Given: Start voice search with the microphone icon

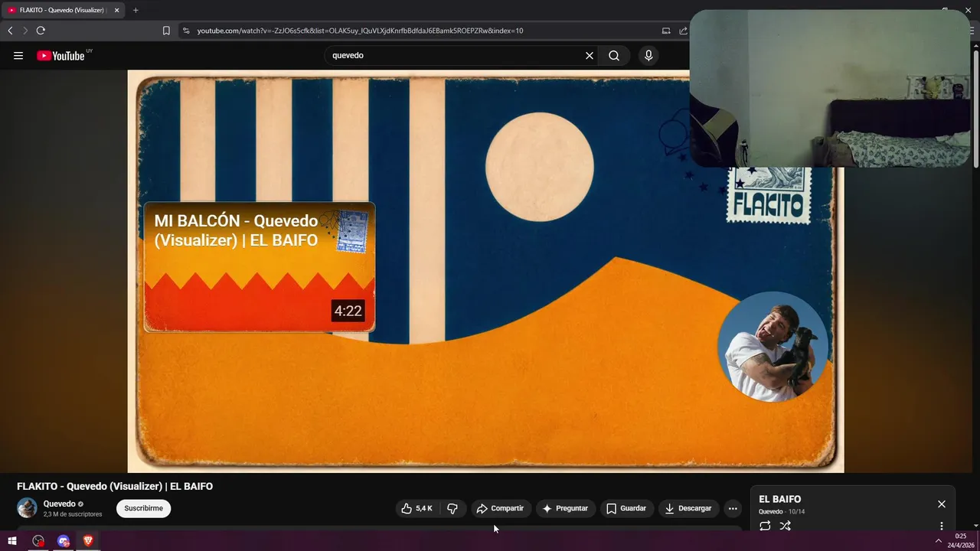Looking at the screenshot, I should click(x=648, y=56).
